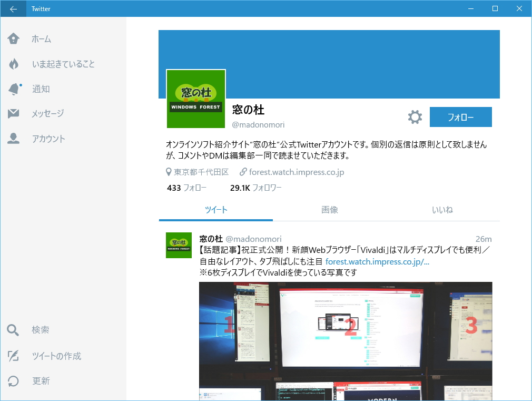This screenshot has width=532, height=401.
Task: Click the 東京都千代田区 location text
Action: pos(202,172)
